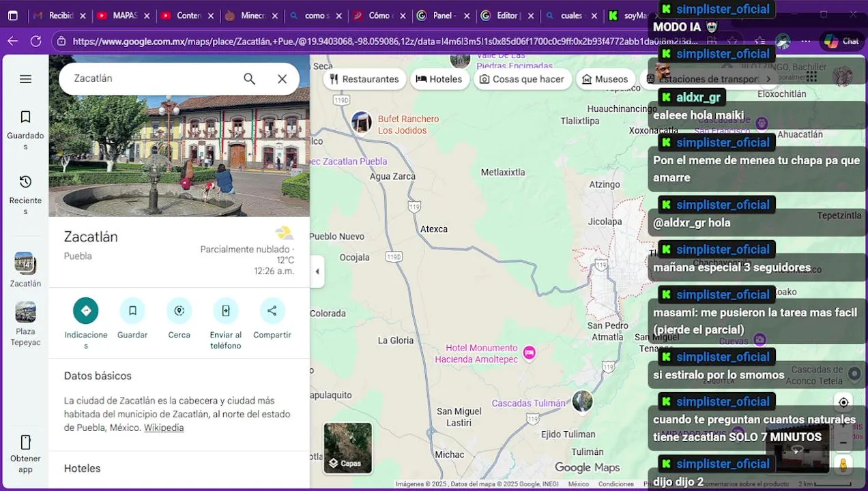Viewport: 868px width, 491px height.
Task: Open the Capas layers thumbnail
Action: (348, 448)
